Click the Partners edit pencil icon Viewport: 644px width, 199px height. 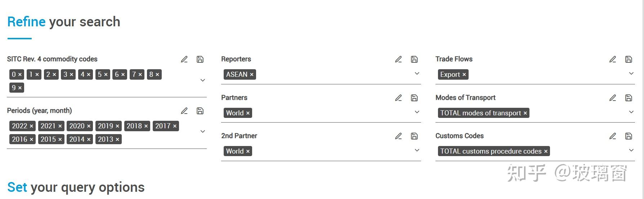point(398,98)
